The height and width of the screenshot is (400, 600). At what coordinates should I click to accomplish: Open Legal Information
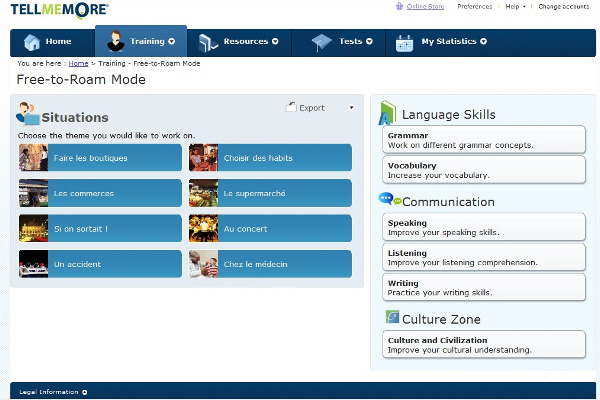coord(49,392)
